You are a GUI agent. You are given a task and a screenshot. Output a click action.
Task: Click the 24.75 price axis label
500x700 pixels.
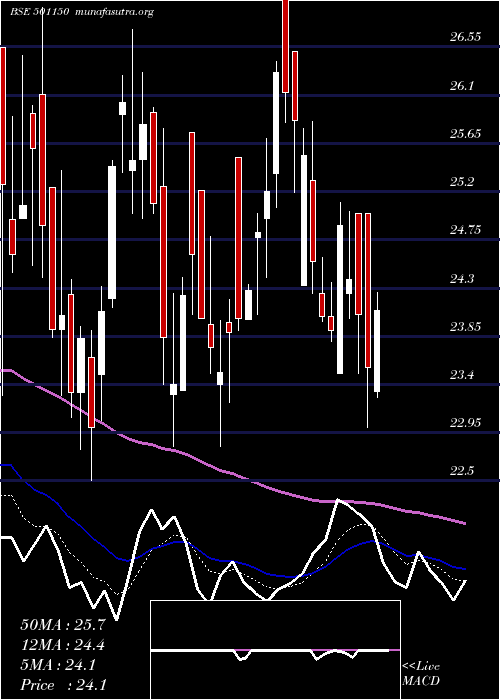[x=465, y=230]
